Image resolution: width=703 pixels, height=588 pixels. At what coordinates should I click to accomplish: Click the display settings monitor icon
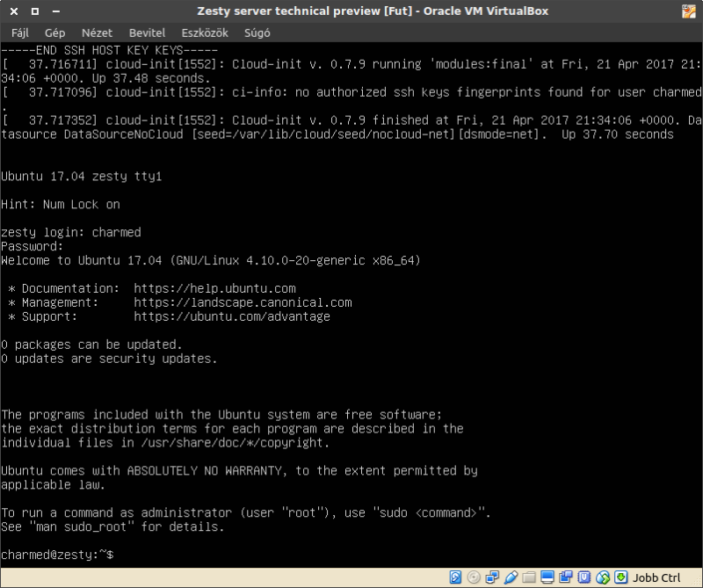point(547,577)
